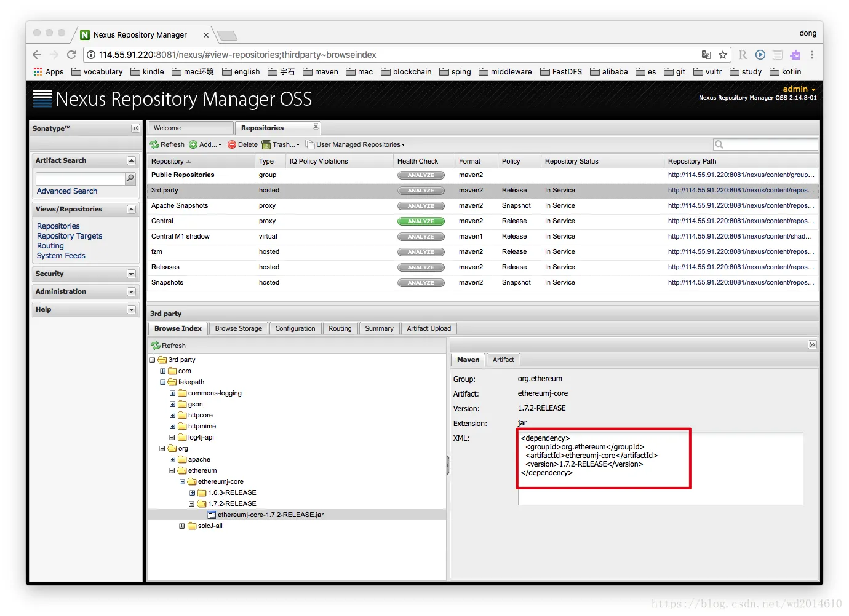Click the repository filter search box
This screenshot has height=616, width=849.
coord(765,144)
